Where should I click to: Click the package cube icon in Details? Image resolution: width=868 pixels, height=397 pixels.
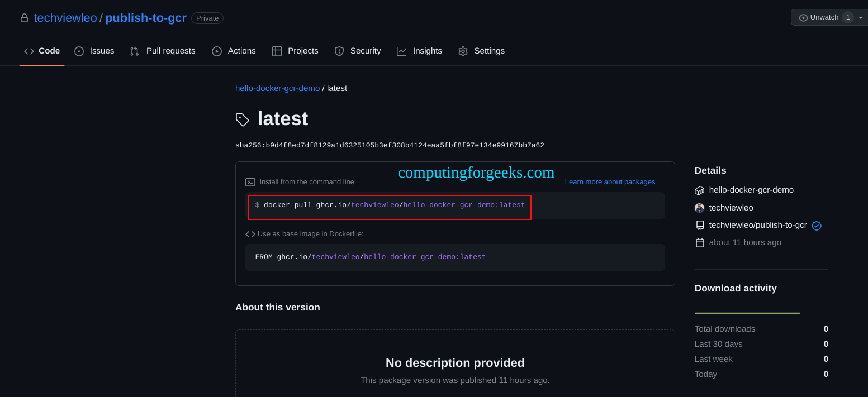[699, 190]
